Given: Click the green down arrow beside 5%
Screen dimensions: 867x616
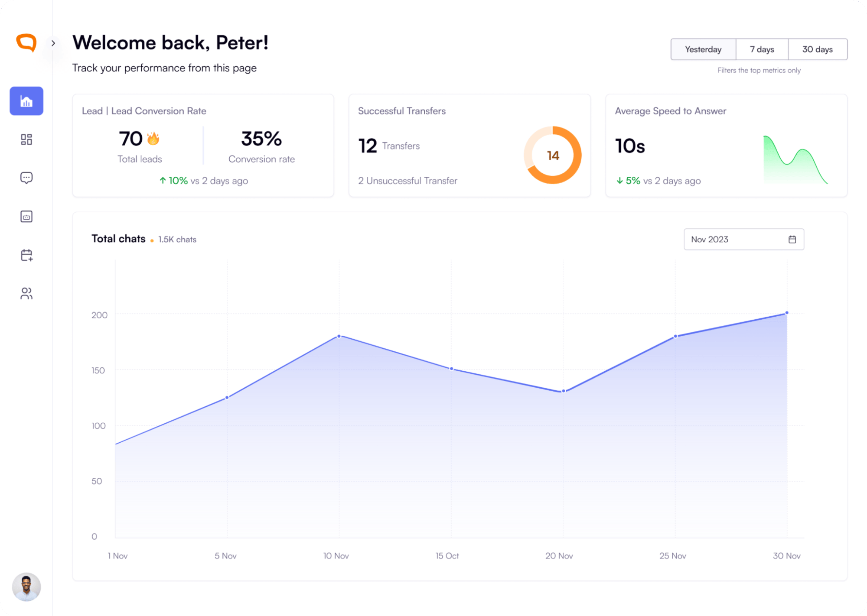Looking at the screenshot, I should coord(619,181).
